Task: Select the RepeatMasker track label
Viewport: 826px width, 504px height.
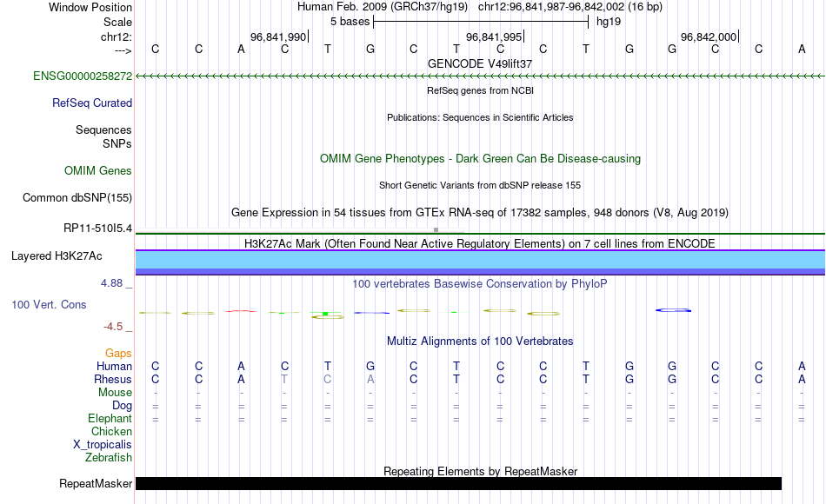Action: pos(96,483)
